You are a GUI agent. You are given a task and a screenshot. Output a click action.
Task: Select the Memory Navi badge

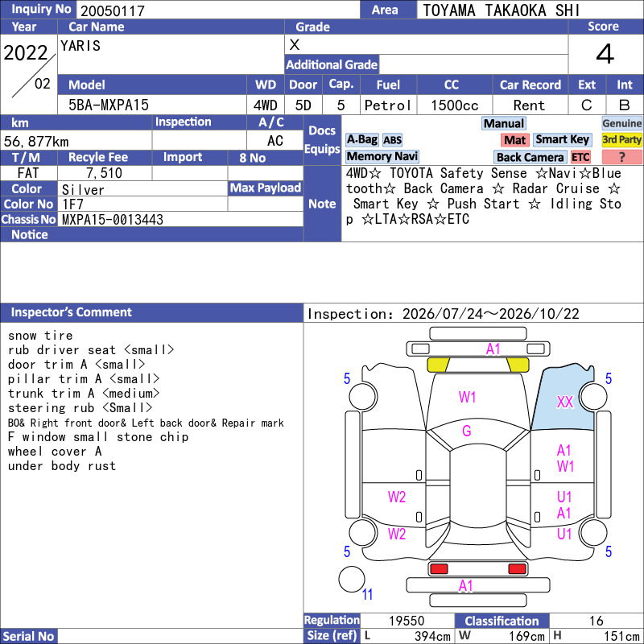pos(382,156)
